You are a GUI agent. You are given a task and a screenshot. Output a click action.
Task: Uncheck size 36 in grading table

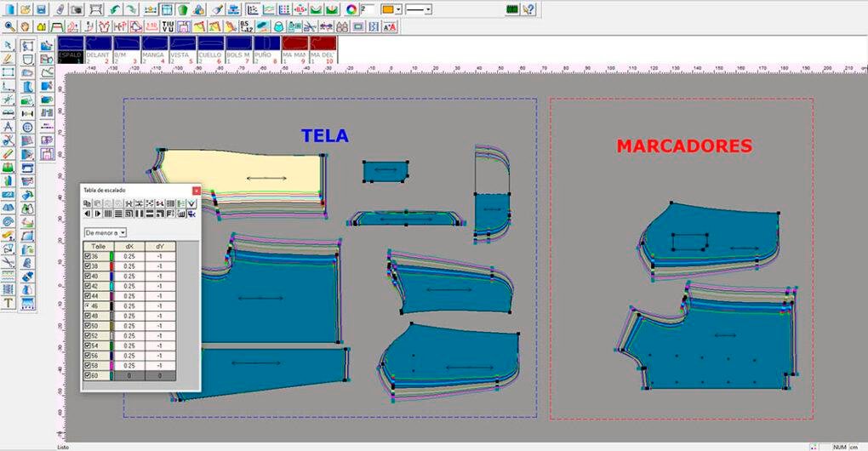click(88, 256)
